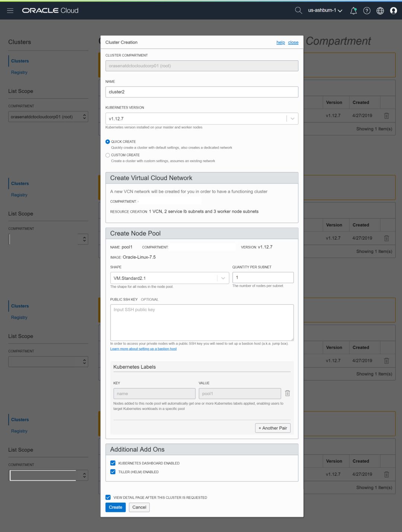Click the Additional Add Ons header

(202, 449)
